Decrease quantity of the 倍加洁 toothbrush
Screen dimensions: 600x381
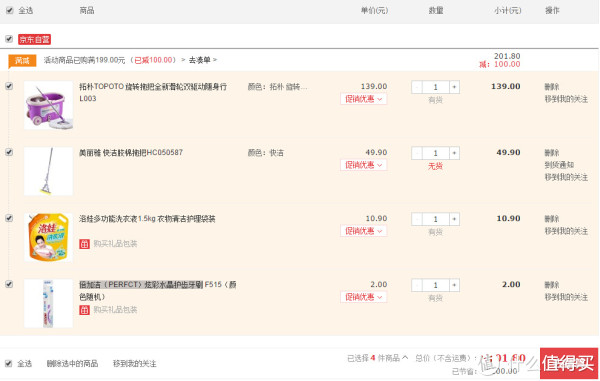click(417, 285)
